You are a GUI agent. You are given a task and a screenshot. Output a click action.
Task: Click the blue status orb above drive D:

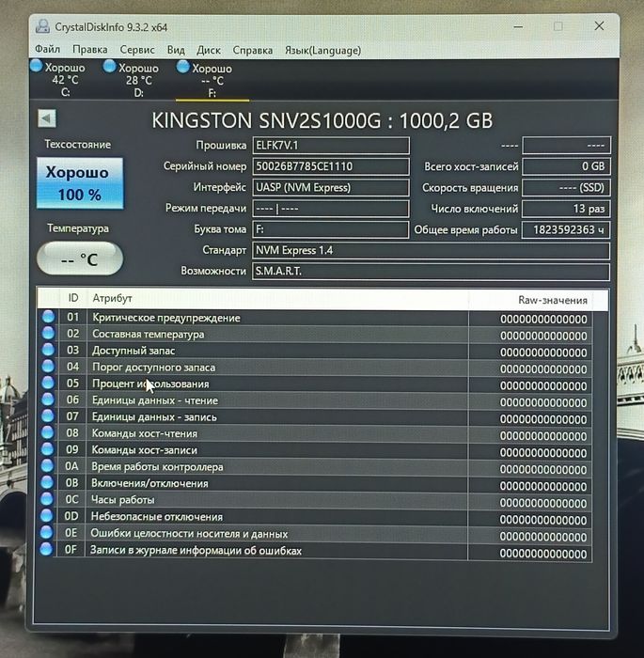pos(110,66)
